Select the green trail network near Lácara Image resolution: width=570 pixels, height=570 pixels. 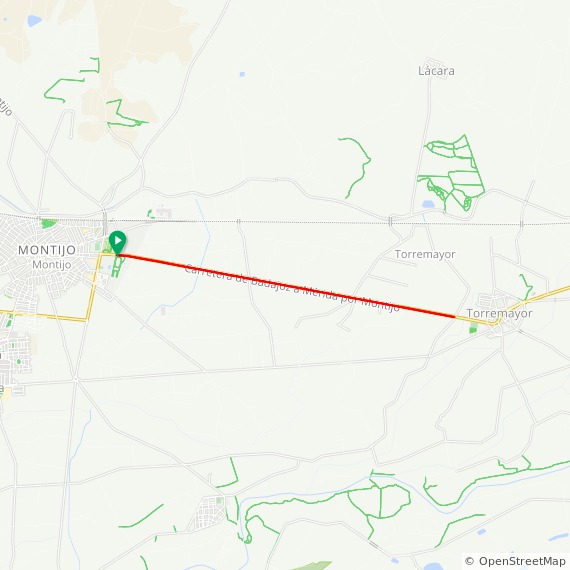[451, 173]
